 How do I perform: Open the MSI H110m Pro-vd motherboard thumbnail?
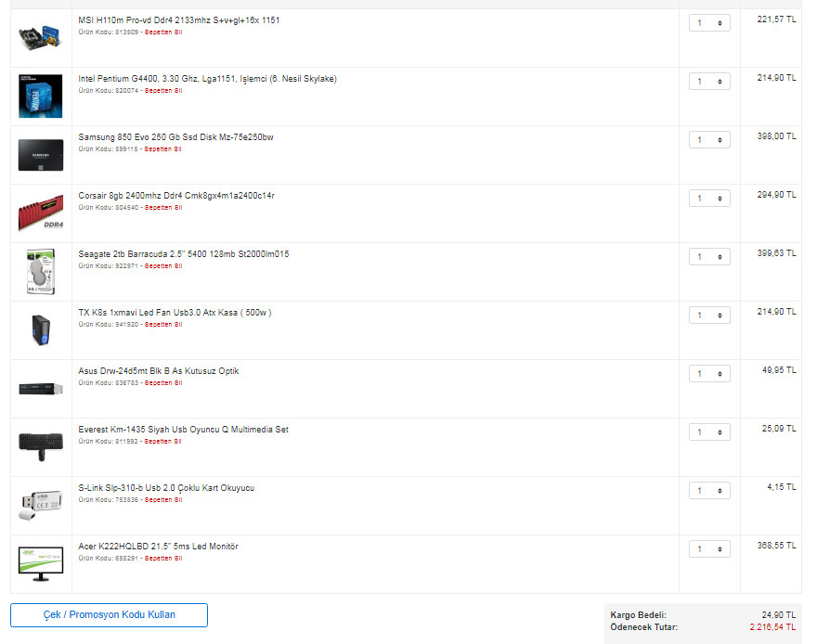click(41, 37)
